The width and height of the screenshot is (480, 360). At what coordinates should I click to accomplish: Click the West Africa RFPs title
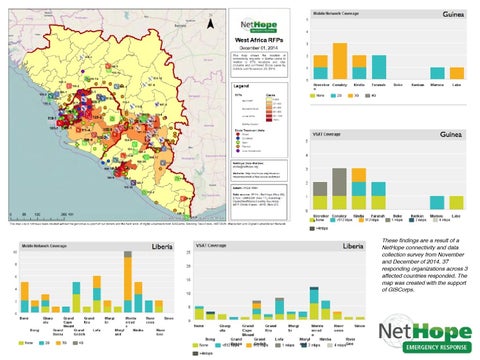point(259,40)
